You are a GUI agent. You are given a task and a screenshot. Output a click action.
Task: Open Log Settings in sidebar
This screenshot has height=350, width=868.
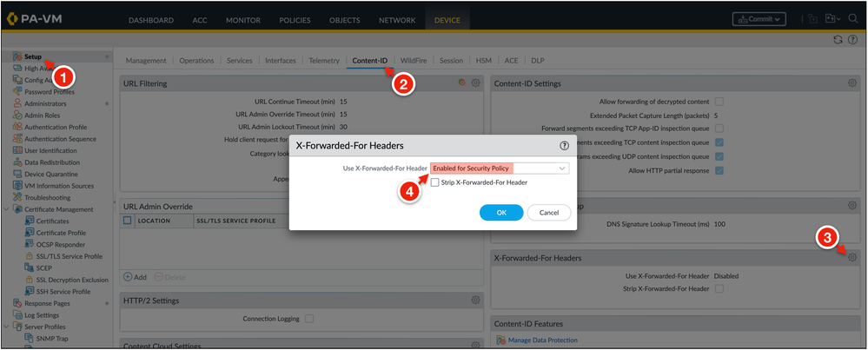(42, 315)
